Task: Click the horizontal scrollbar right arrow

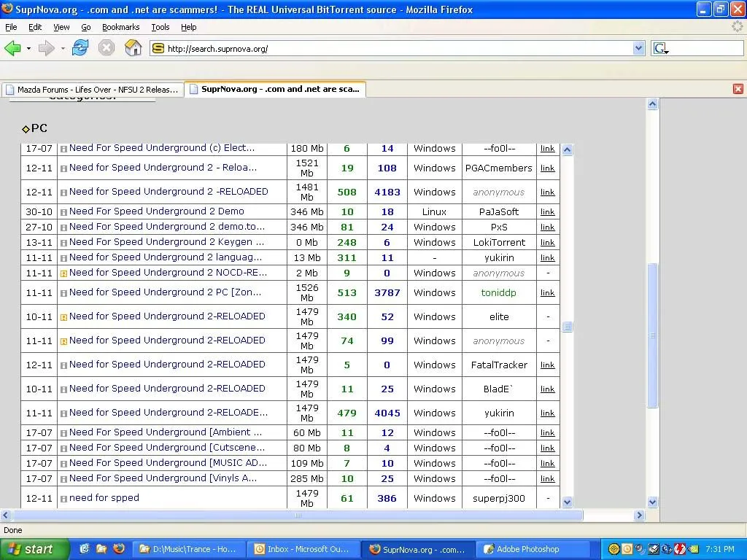Action: (x=639, y=516)
